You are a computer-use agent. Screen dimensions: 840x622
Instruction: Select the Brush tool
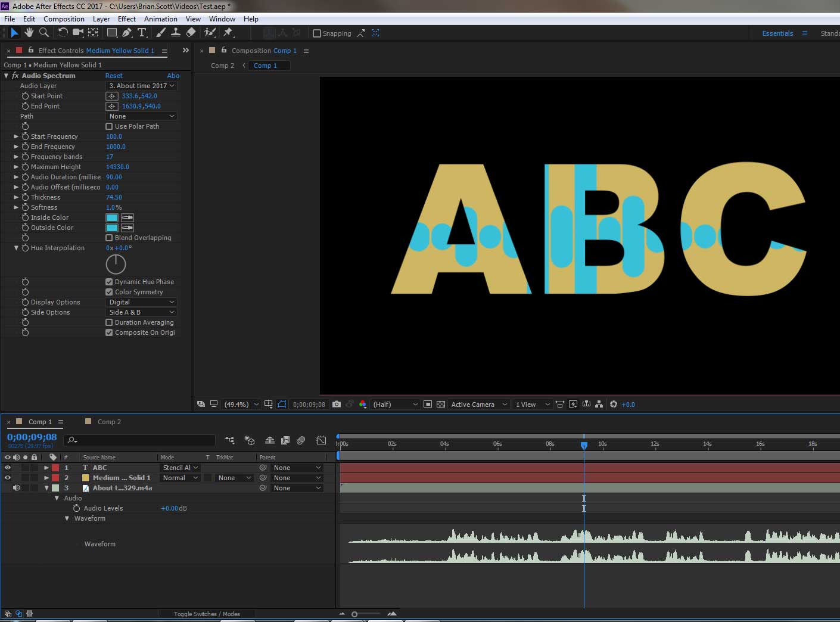pyautogui.click(x=161, y=33)
